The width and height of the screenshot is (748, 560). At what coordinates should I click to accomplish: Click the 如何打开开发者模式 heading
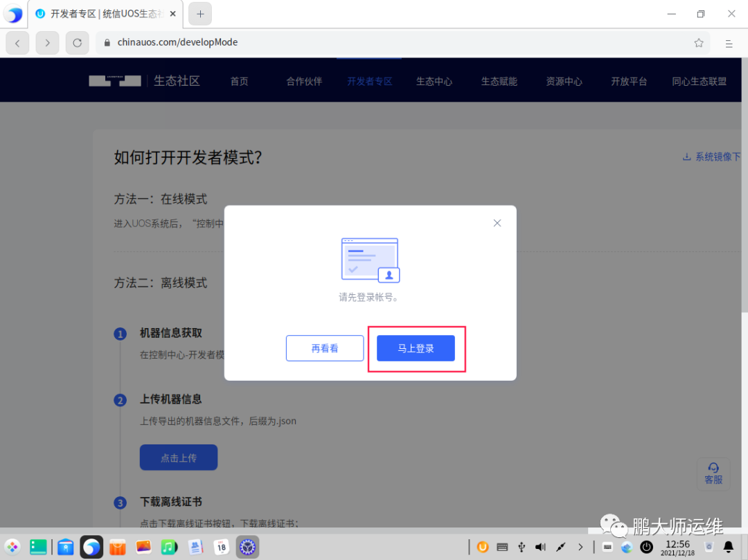point(188,157)
